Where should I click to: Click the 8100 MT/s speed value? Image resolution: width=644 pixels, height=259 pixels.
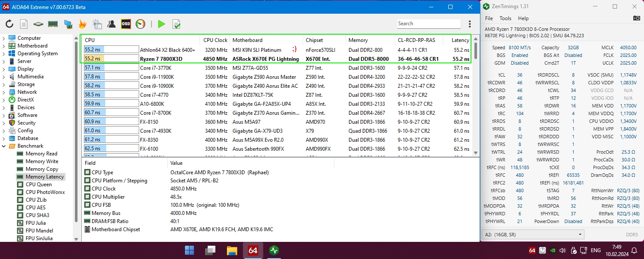(x=520, y=48)
